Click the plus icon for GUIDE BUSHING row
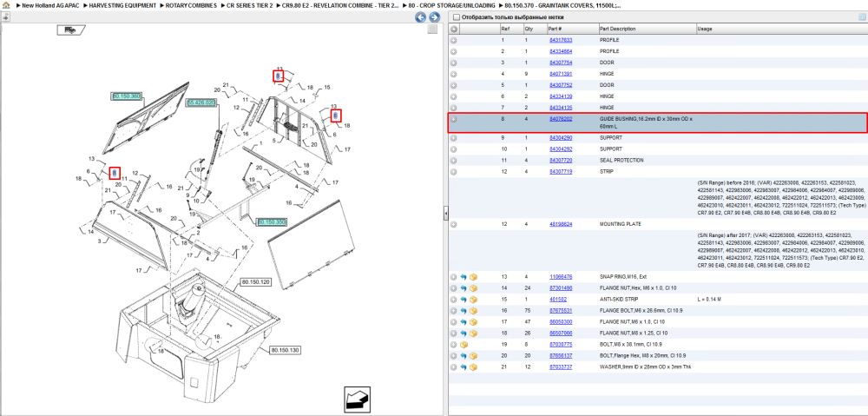 [453, 119]
